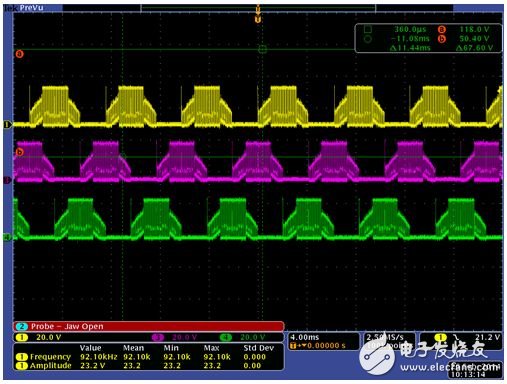Select cursor 'a' marker on the graticule
This screenshot has height=384, width=507.
(x=20, y=54)
